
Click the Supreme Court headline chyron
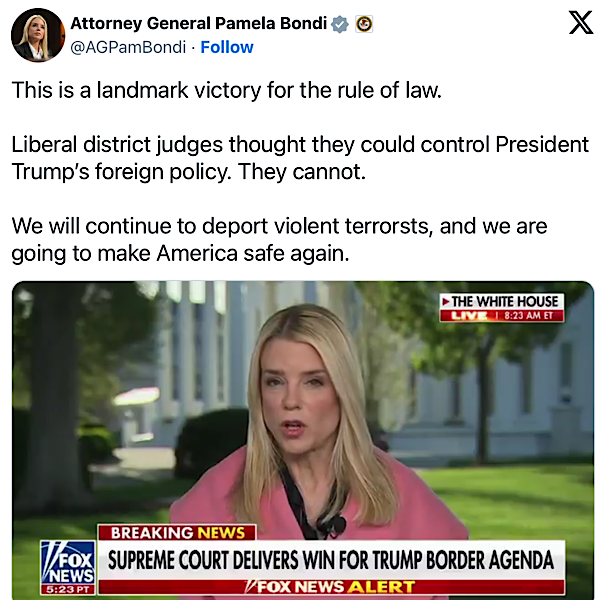(x=331, y=560)
